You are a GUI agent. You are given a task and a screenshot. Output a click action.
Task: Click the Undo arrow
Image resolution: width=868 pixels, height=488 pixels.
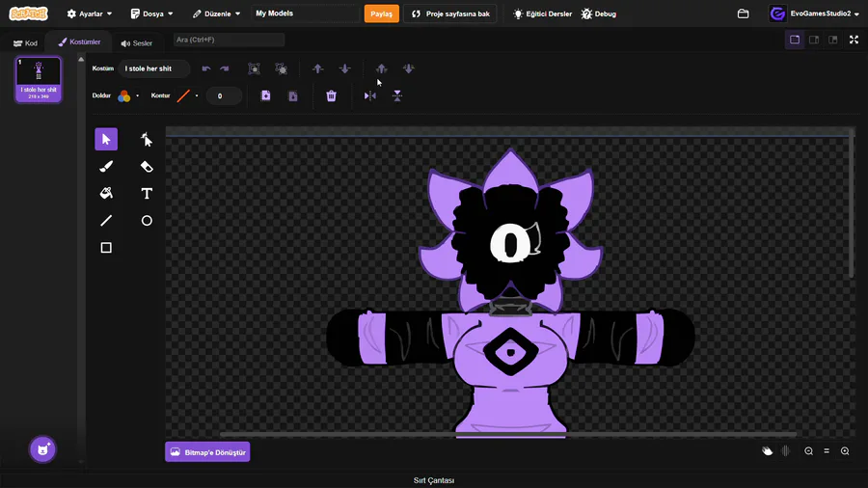click(x=206, y=68)
